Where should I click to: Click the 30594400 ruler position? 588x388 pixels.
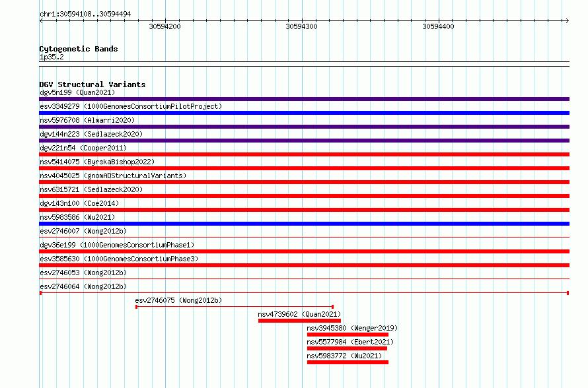(439, 26)
